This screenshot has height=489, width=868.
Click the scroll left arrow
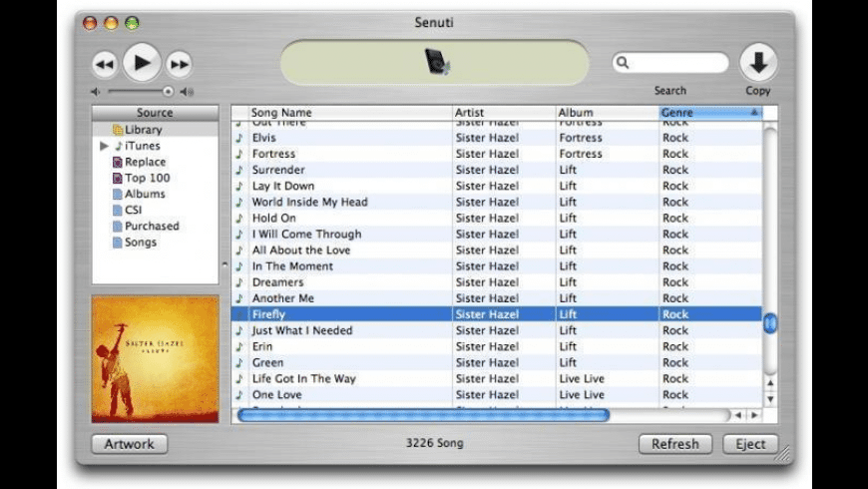click(738, 415)
